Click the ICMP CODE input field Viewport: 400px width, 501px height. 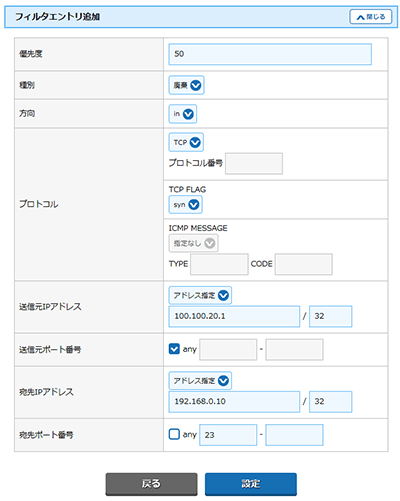(x=304, y=264)
